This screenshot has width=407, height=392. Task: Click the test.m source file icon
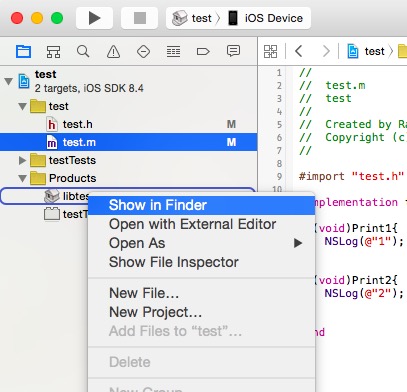click(x=52, y=142)
